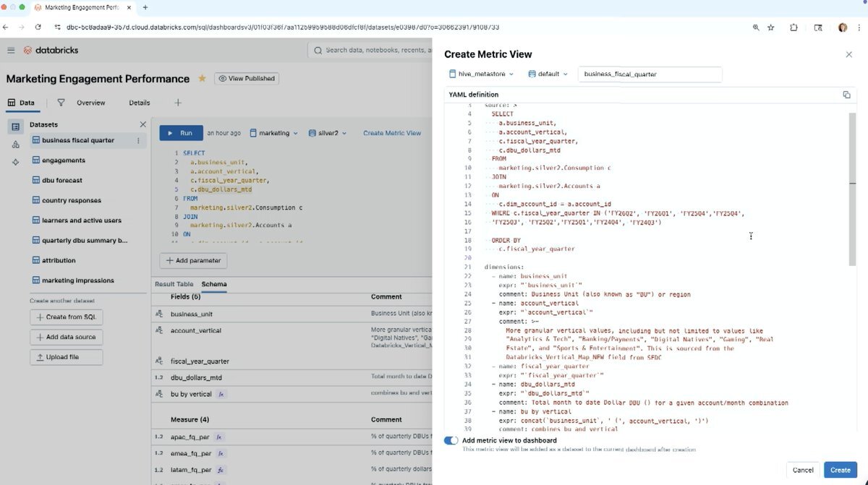Image resolution: width=868 pixels, height=485 pixels.
Task: Switch to the Data tab
Action: (x=21, y=103)
